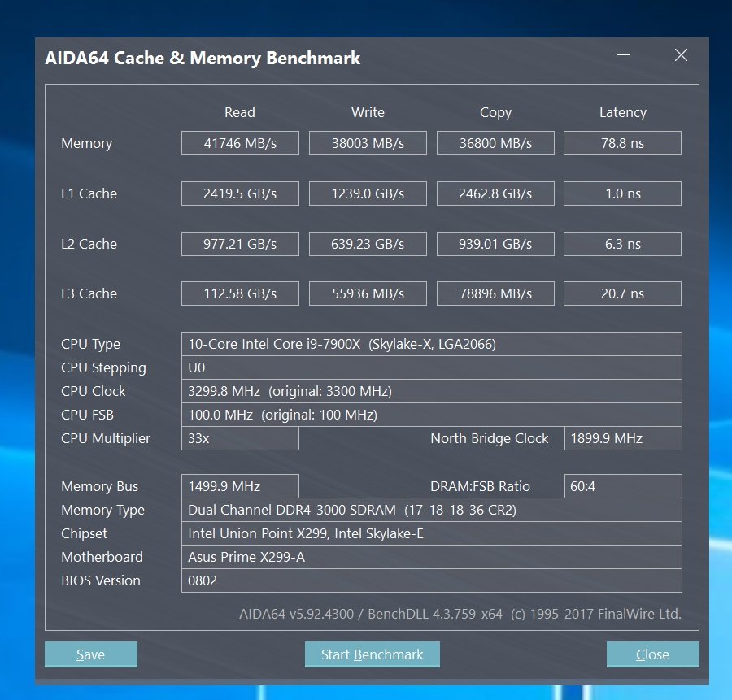Click the Save button
This screenshot has width=732, height=700.
point(91,654)
